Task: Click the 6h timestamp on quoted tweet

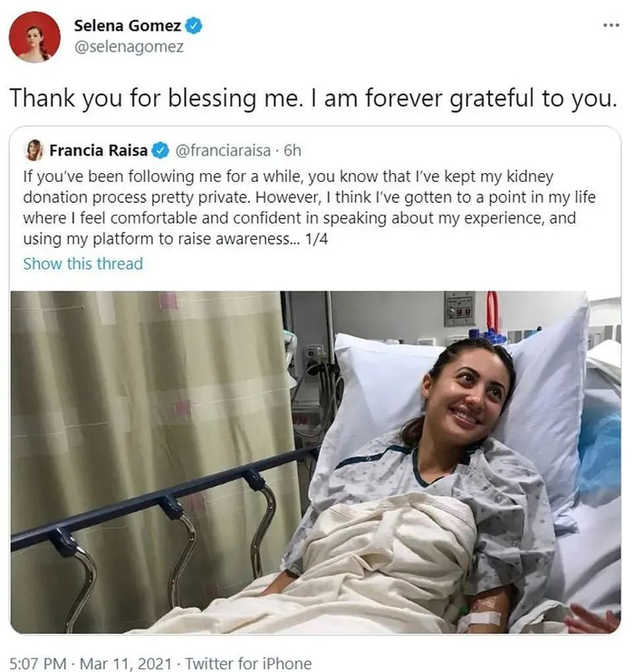Action: coord(293,149)
